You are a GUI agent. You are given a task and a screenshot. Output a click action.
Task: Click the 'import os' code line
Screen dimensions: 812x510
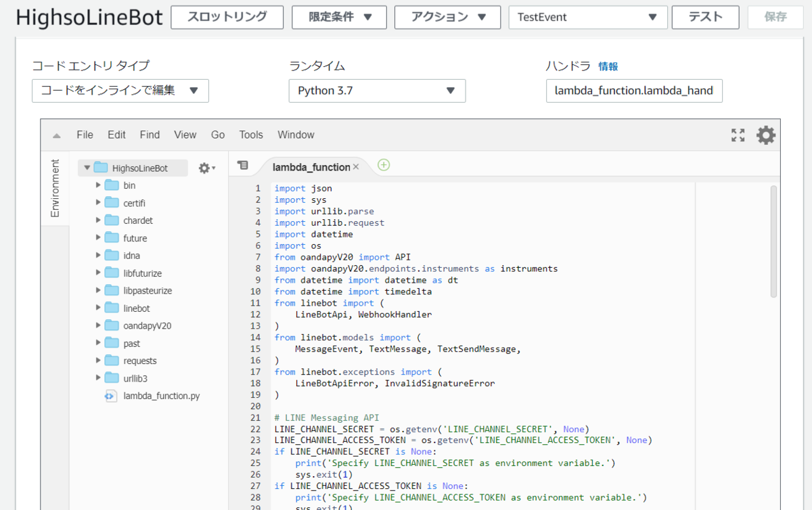coord(298,246)
